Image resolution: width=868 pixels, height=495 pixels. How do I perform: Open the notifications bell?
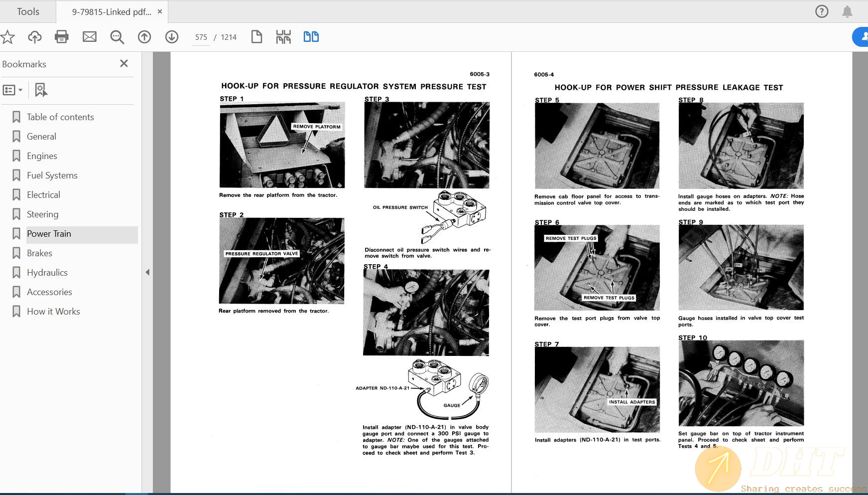pyautogui.click(x=847, y=11)
